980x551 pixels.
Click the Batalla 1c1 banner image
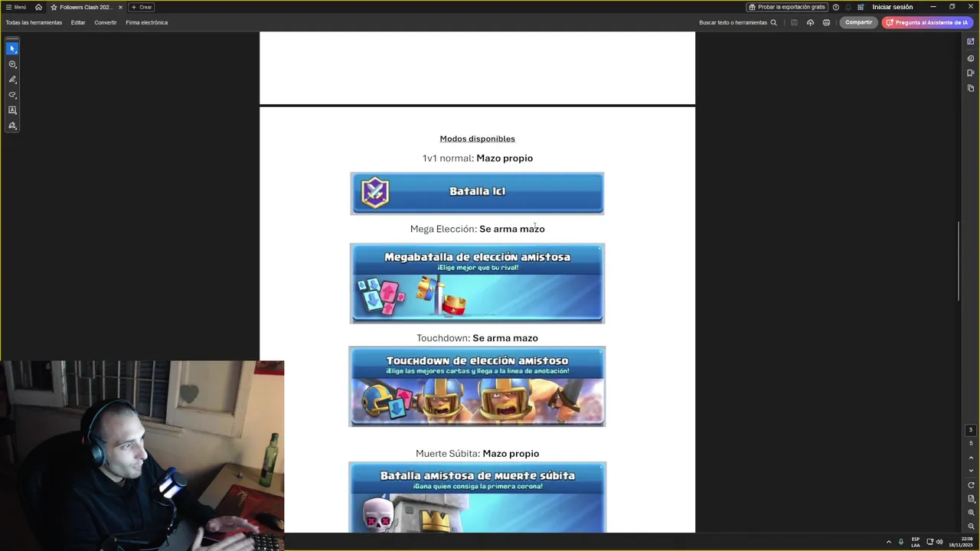click(x=477, y=193)
